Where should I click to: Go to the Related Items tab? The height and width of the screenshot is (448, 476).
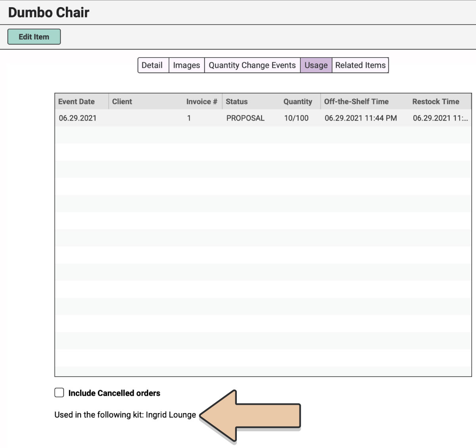click(x=360, y=65)
